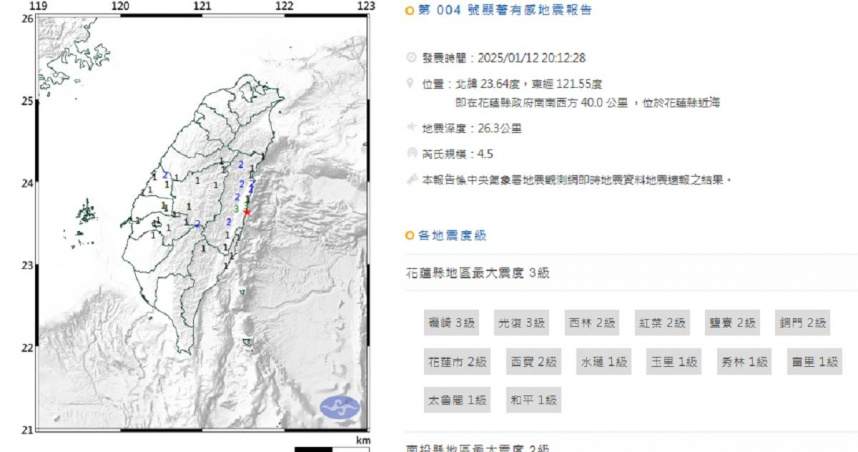Image resolution: width=858 pixels, height=452 pixels.
Task: Choose the 秀林 1級 tag
Action: (x=744, y=362)
